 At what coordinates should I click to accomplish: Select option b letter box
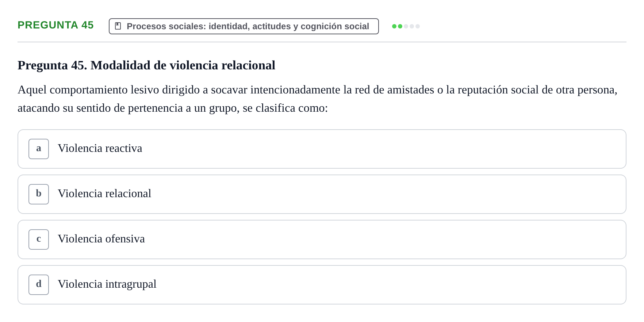(x=39, y=194)
